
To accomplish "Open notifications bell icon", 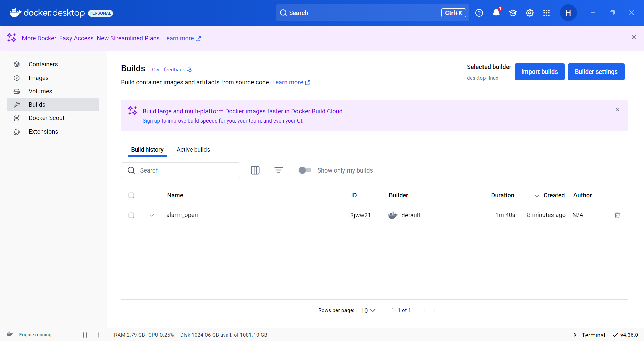I will 496,13.
